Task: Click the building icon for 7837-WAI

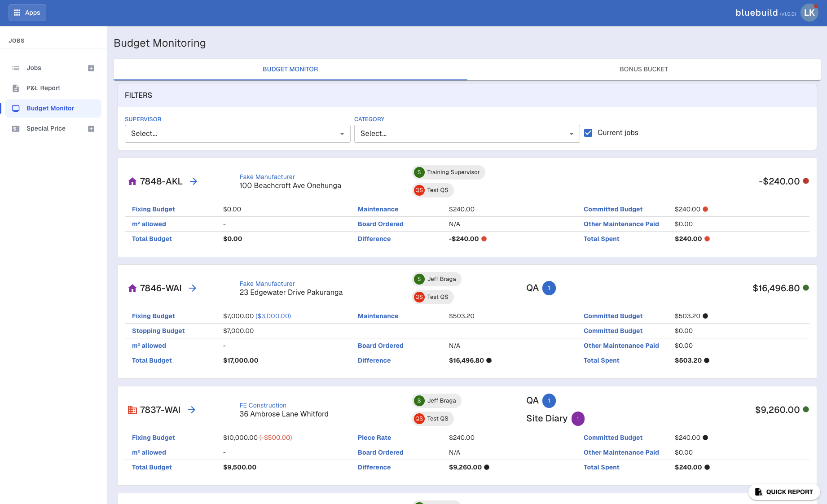Action: tap(132, 410)
